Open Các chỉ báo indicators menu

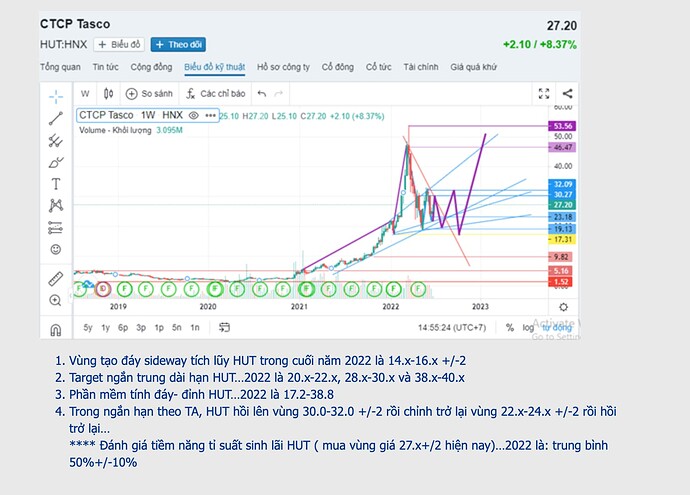(x=215, y=94)
